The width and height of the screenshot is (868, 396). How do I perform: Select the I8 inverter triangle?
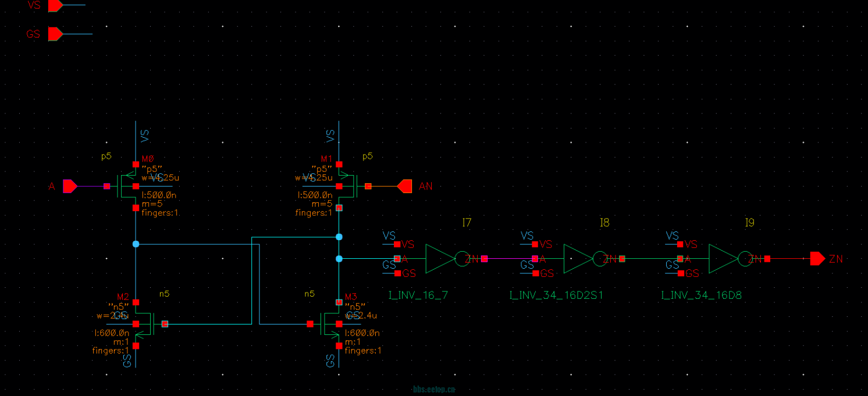[x=577, y=259]
